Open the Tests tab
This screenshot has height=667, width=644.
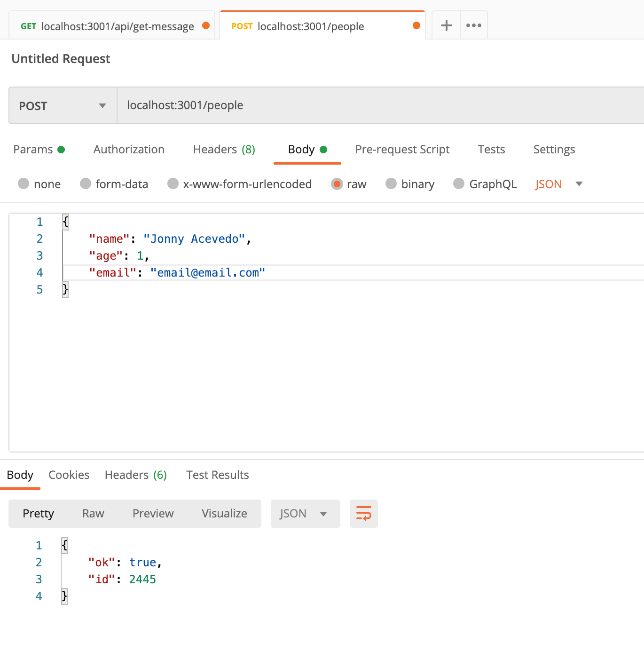491,150
